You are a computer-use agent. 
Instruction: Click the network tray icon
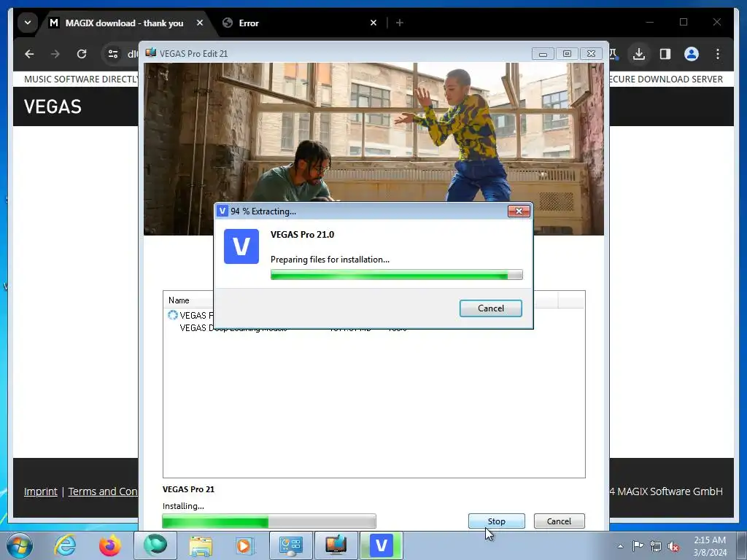656,545
